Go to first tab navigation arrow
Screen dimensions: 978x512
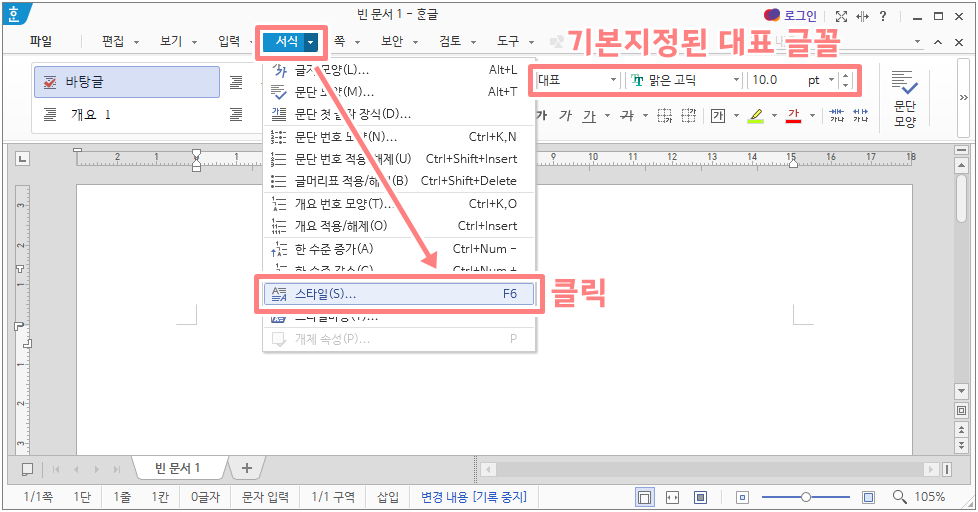pyautogui.click(x=56, y=469)
